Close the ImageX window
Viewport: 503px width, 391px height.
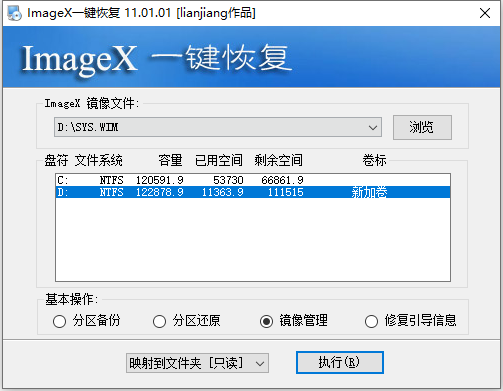pyautogui.click(x=485, y=13)
